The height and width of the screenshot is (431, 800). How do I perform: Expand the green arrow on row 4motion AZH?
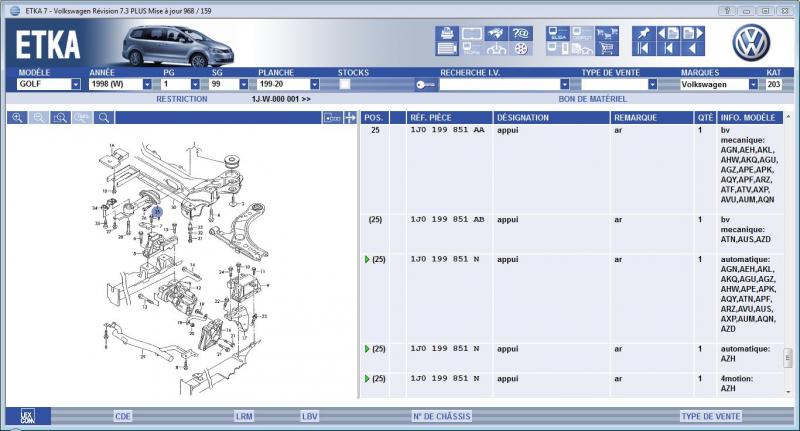[367, 379]
